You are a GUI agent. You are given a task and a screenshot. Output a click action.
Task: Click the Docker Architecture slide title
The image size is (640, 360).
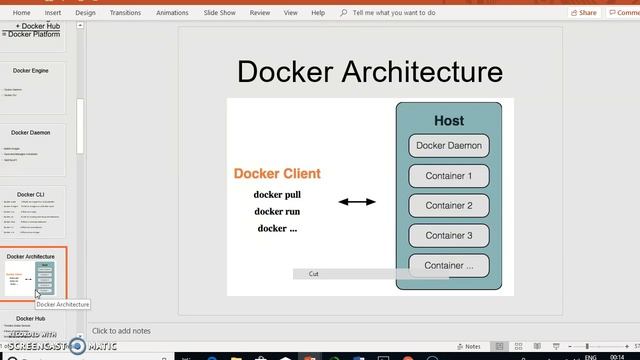click(x=370, y=71)
